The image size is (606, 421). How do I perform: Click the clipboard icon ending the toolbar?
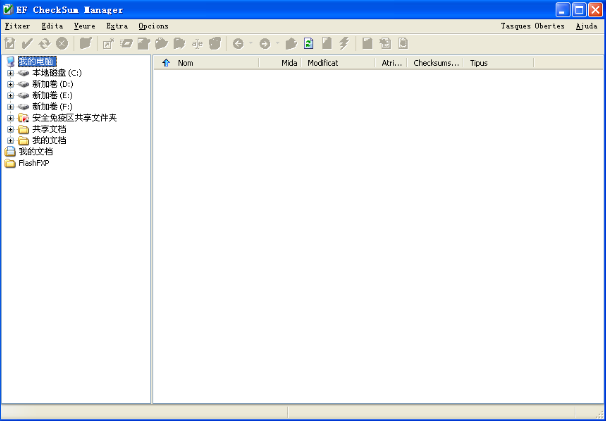(x=403, y=44)
